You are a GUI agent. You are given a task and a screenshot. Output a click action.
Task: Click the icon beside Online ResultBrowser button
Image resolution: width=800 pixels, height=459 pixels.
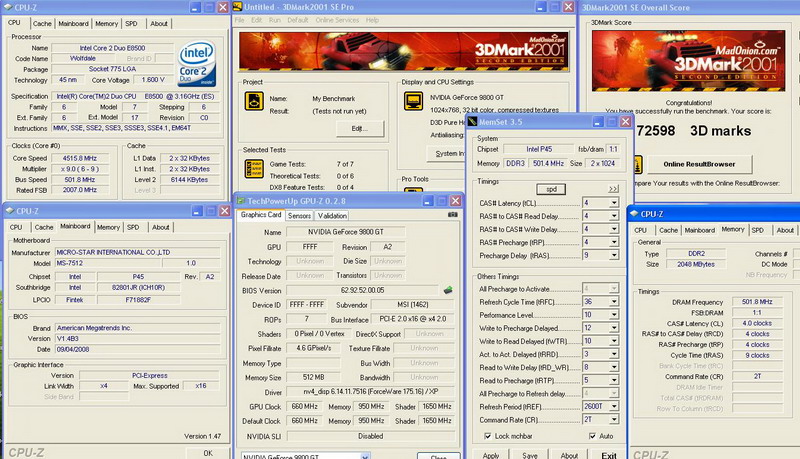(x=637, y=164)
